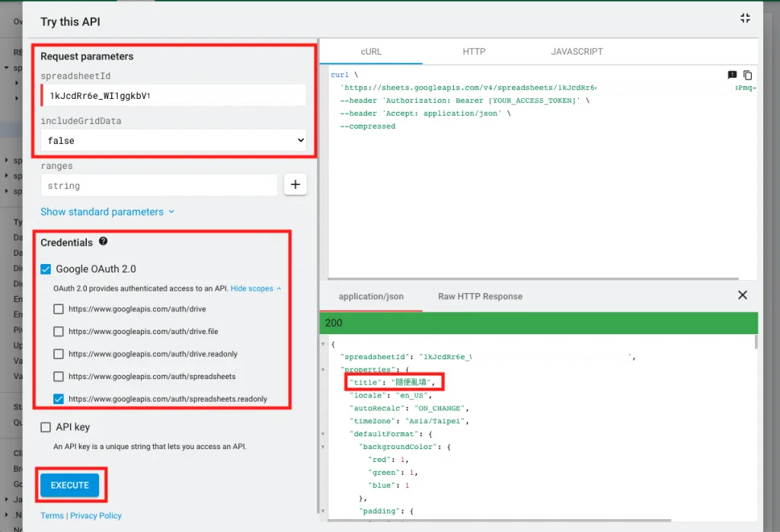The image size is (780, 532).
Task: Exit fullscreen of Try this API panel
Action: pos(745,18)
